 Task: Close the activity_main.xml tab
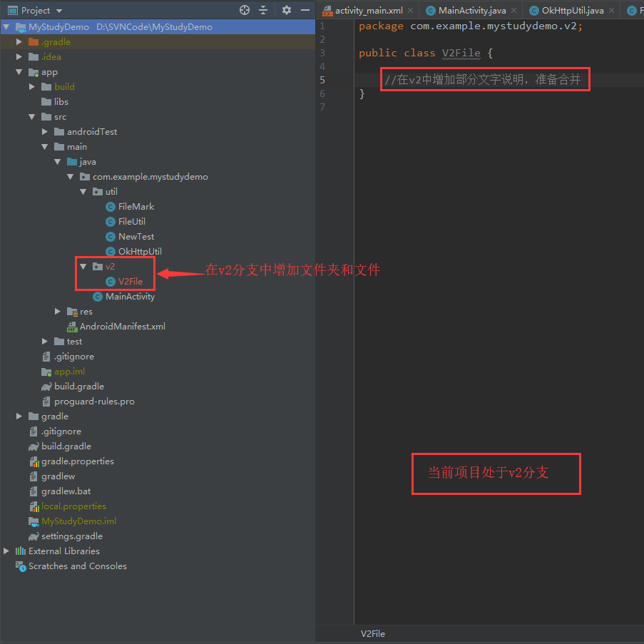(x=410, y=11)
